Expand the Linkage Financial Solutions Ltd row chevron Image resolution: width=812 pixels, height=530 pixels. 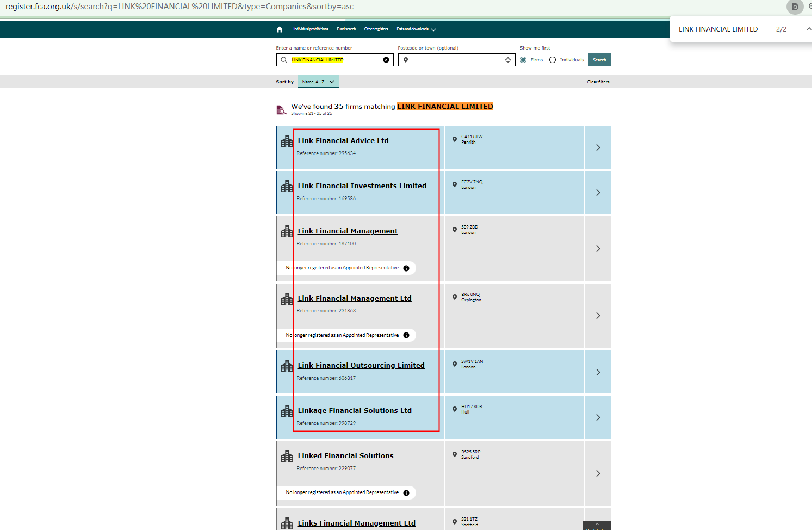(x=598, y=417)
